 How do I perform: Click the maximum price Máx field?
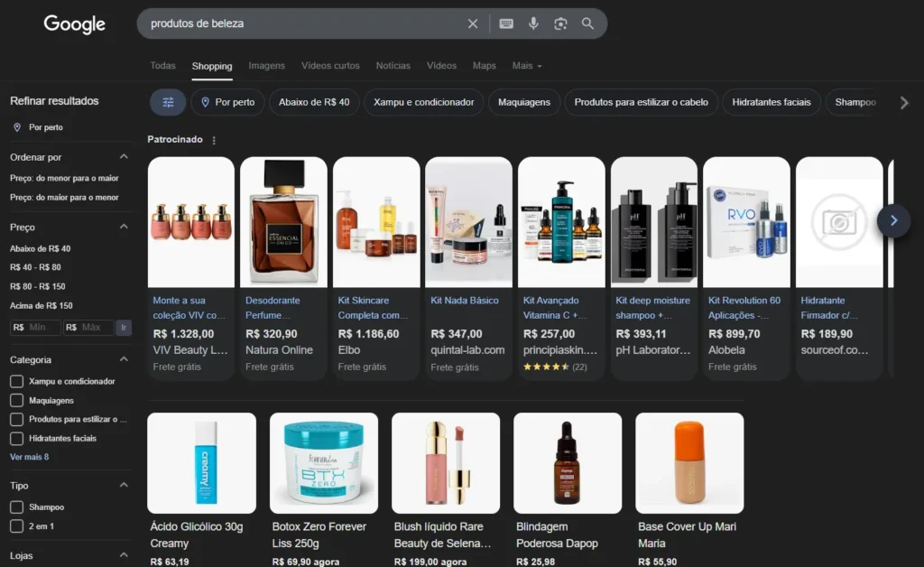point(88,328)
